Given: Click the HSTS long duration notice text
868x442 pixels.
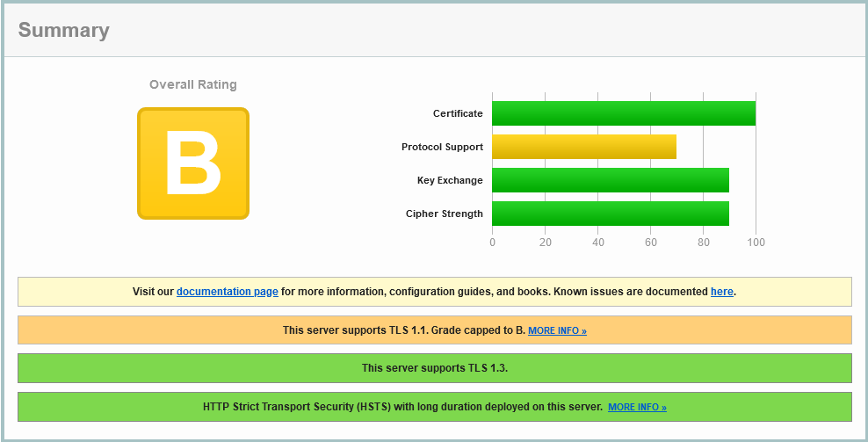Looking at the screenshot, I should pos(402,407).
